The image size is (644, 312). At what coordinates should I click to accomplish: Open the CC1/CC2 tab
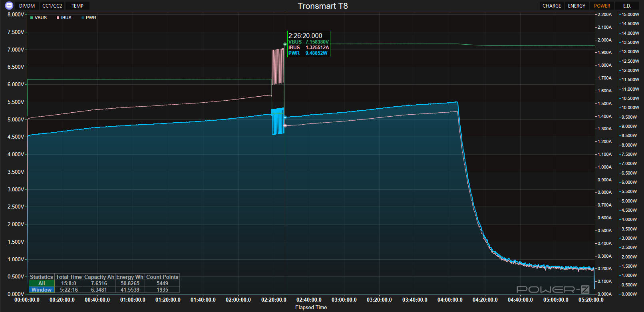[52, 6]
